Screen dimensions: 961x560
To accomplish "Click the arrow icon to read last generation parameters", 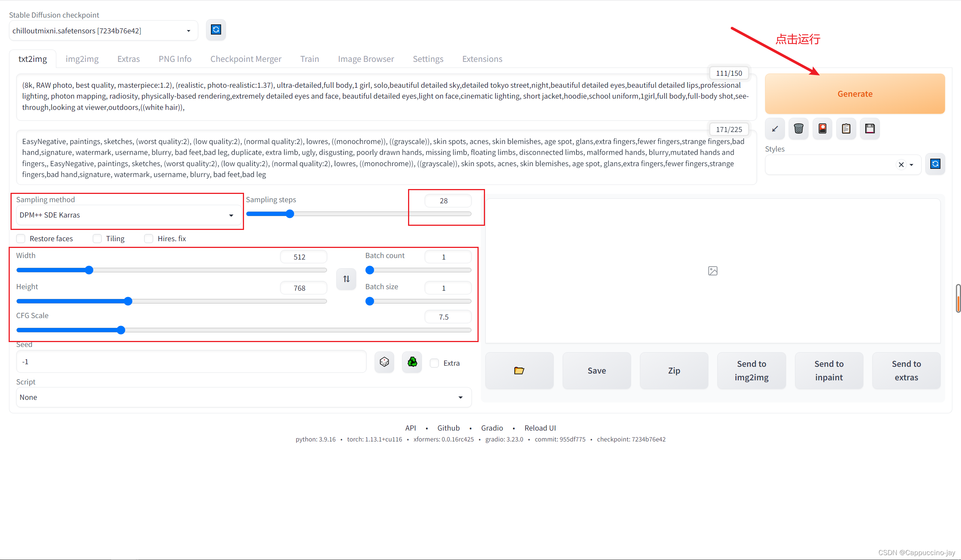I will tap(774, 129).
